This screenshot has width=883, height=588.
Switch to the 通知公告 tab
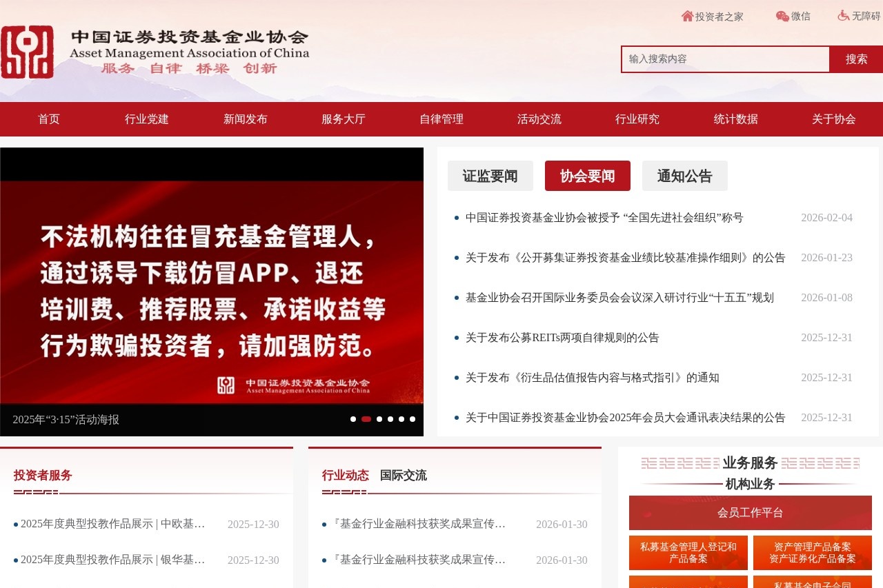coord(685,176)
